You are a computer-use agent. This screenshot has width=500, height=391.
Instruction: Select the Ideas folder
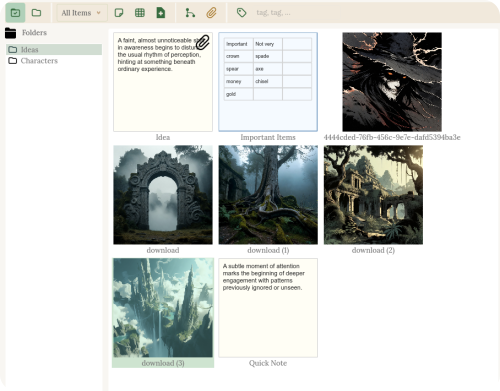click(54, 50)
